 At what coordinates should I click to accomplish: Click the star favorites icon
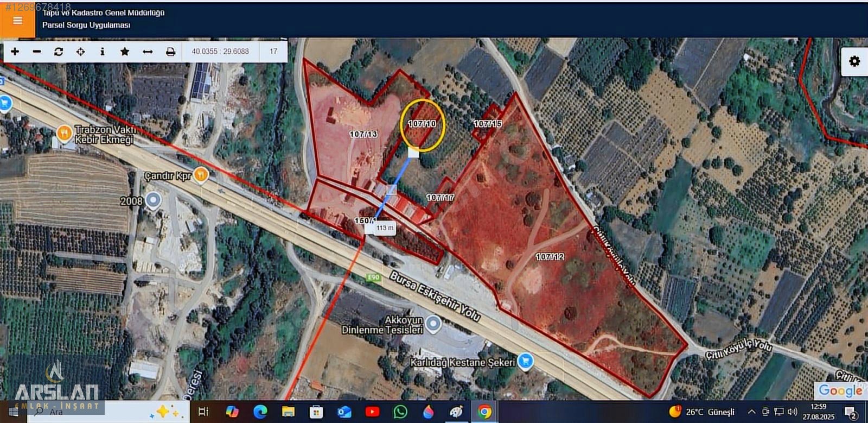[125, 52]
